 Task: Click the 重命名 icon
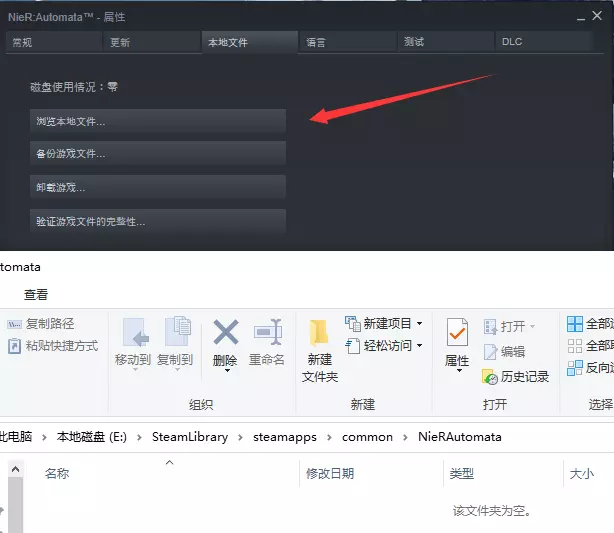pos(268,332)
